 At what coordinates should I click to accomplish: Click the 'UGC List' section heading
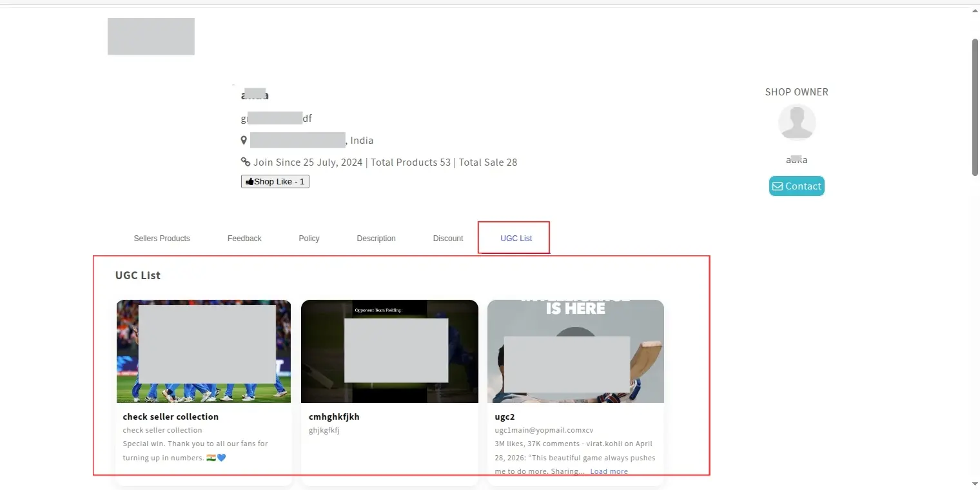[x=138, y=275]
